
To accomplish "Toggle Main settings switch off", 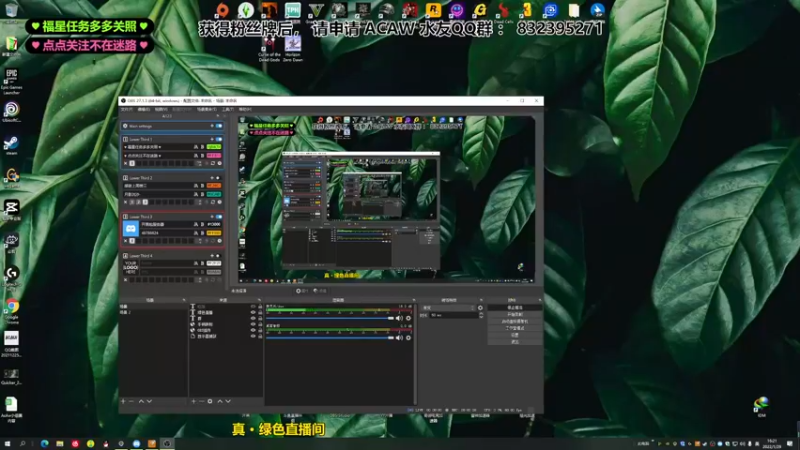I will pos(219,126).
